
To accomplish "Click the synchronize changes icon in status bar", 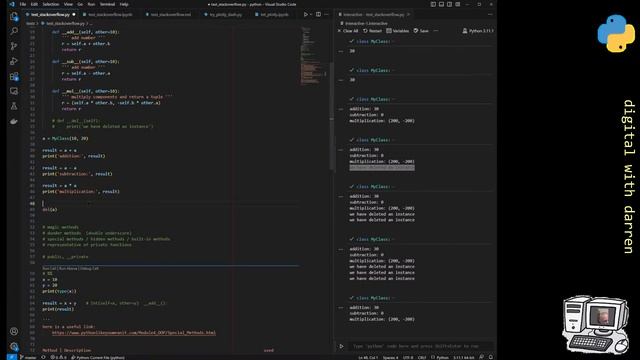I will pos(43,357).
